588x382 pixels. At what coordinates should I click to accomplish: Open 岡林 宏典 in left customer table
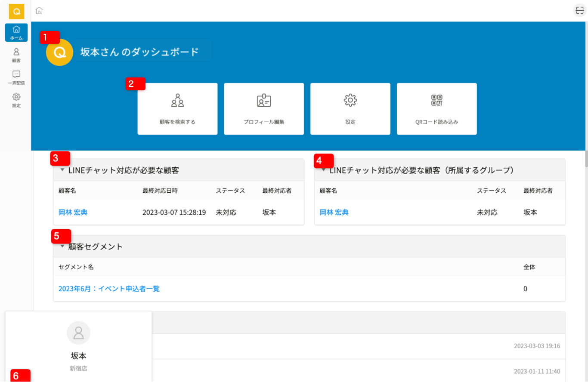[73, 212]
